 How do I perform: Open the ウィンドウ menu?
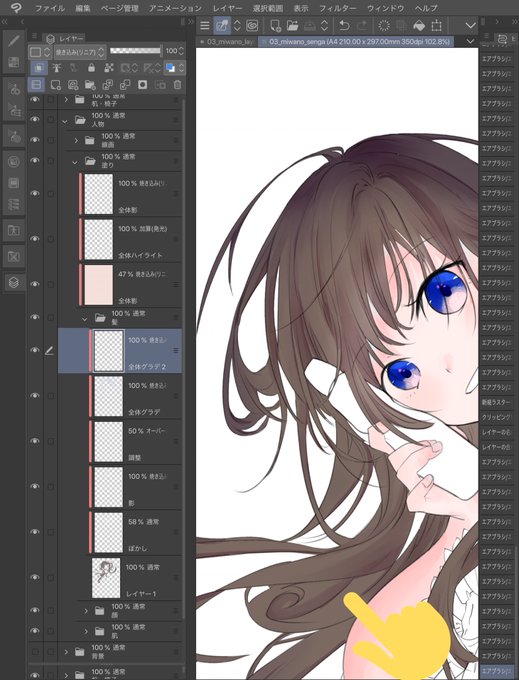click(x=385, y=8)
